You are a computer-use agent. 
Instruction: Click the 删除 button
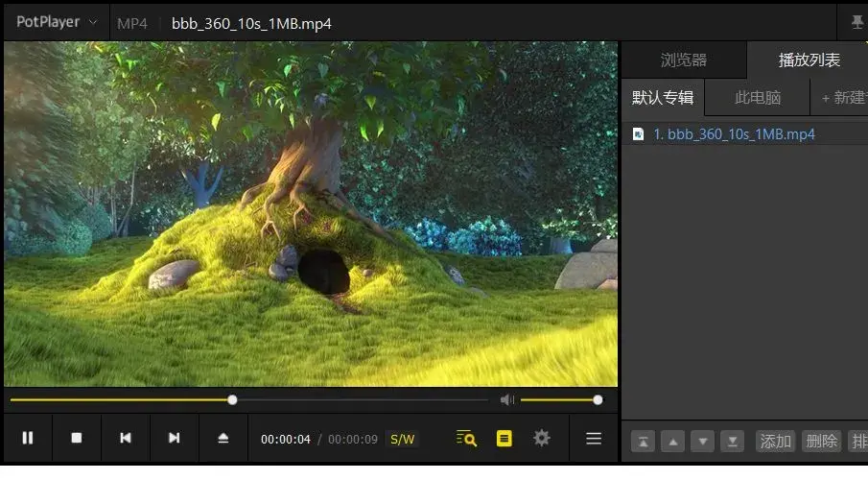pos(822,442)
